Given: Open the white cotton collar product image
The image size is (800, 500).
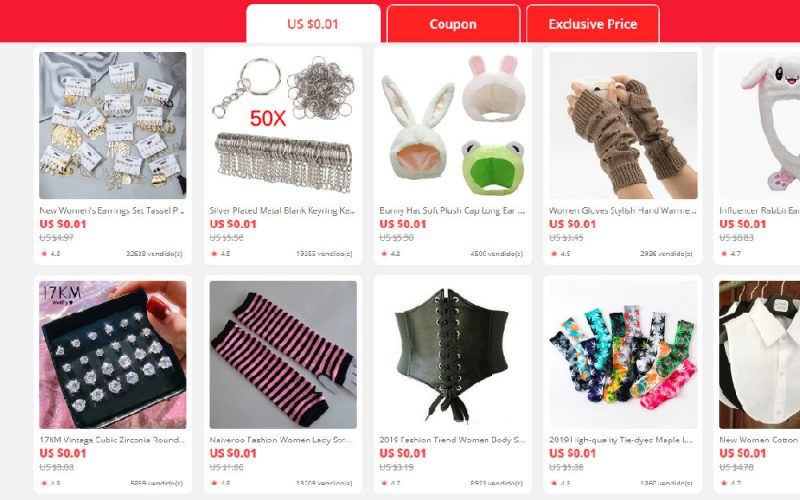Looking at the screenshot, I should click(760, 355).
